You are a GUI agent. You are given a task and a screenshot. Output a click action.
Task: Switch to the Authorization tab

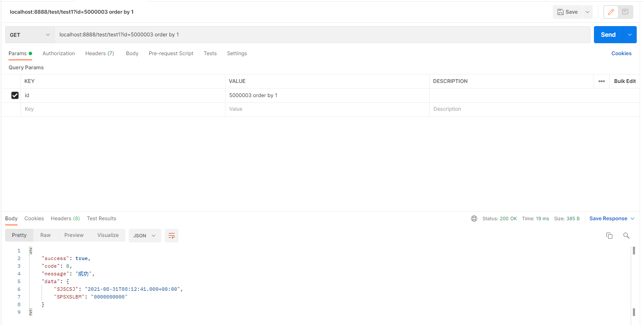(59, 53)
